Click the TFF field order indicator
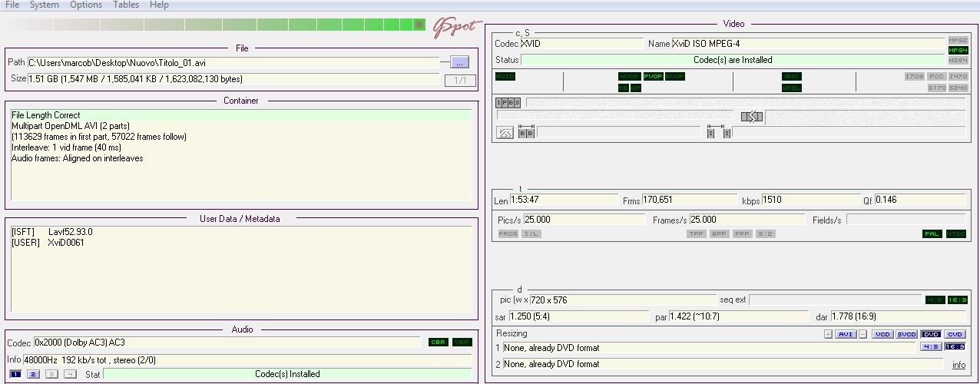This screenshot has width=980, height=384. coord(697,234)
